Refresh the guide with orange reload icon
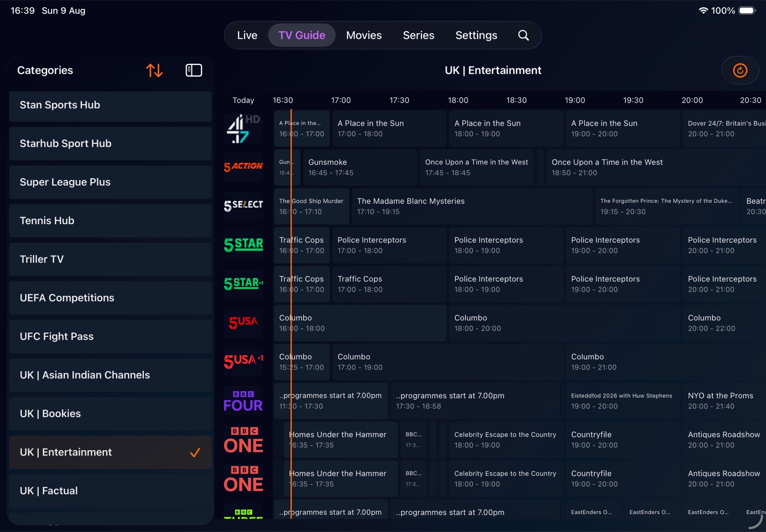Image resolution: width=766 pixels, height=532 pixels. click(740, 70)
